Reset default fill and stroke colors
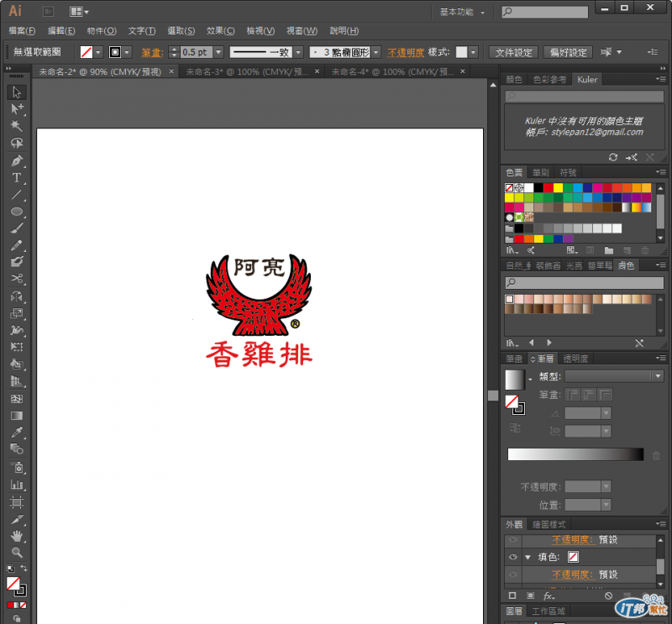Viewport: 672px width, 624px height. 10,569
